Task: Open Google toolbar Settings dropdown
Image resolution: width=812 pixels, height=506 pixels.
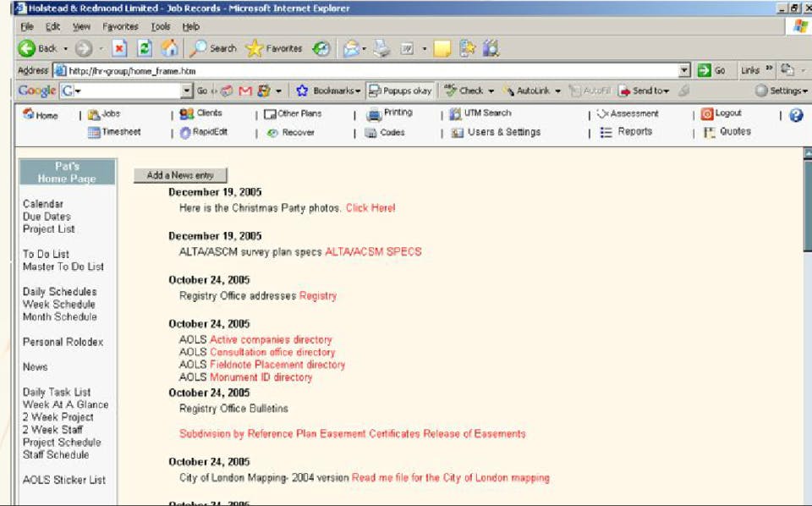Action: (x=782, y=91)
